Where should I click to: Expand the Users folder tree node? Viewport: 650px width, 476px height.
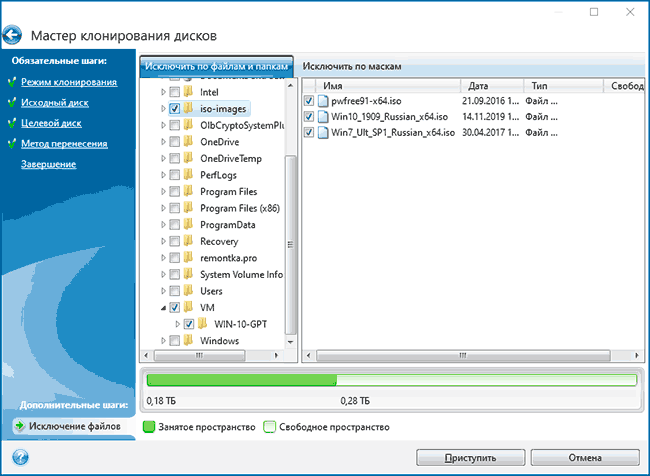[163, 291]
